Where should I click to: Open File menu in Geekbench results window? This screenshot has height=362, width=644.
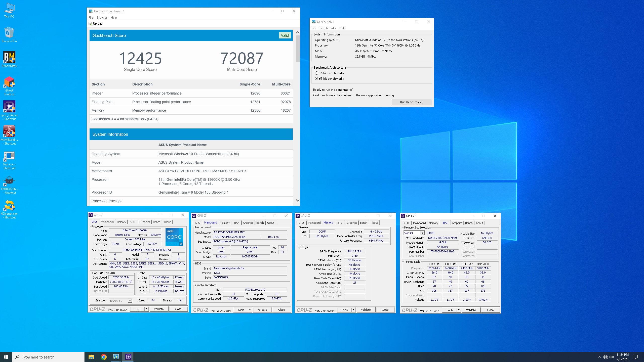click(x=91, y=18)
